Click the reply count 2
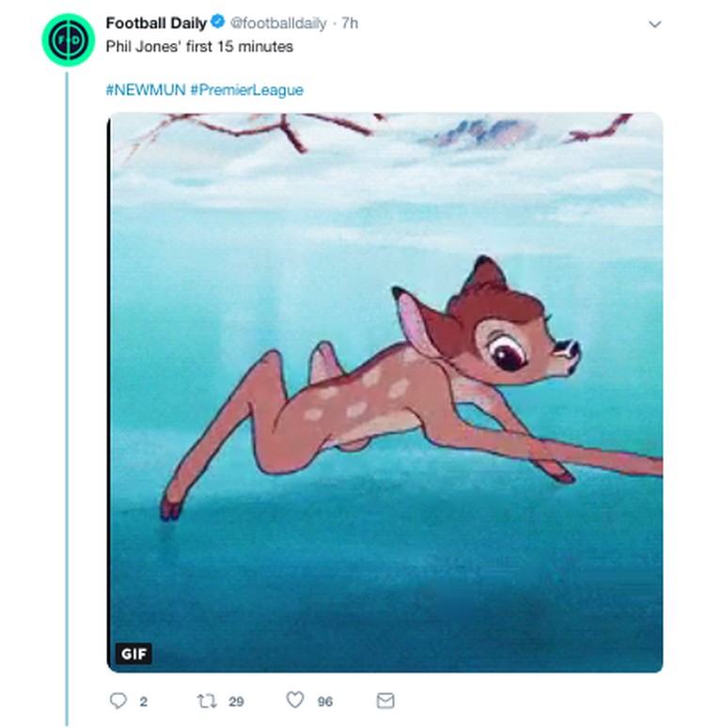 pos(143,702)
